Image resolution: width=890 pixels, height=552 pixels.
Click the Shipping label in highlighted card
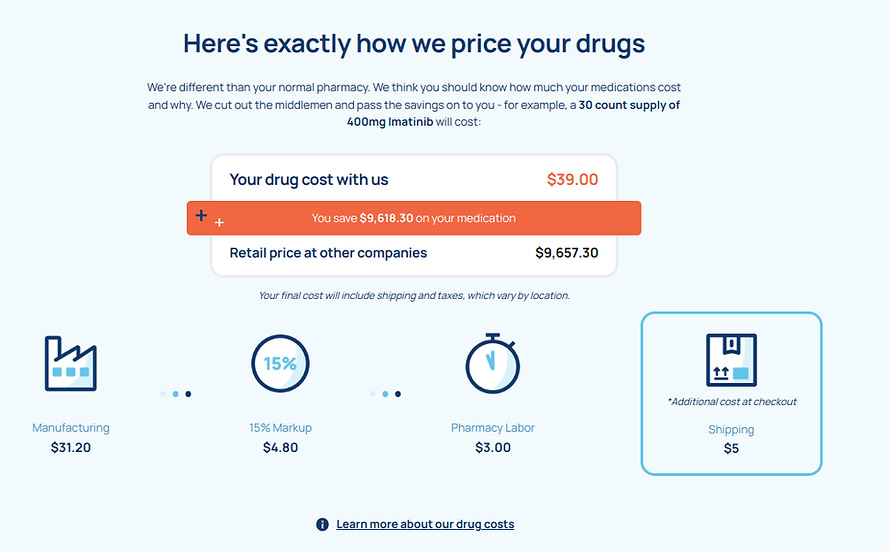(x=731, y=429)
